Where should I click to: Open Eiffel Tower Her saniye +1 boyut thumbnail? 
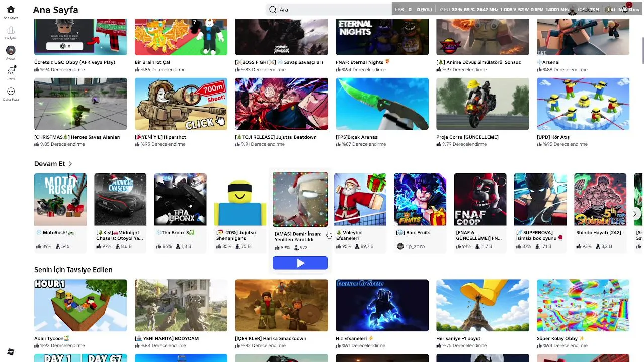point(483,305)
